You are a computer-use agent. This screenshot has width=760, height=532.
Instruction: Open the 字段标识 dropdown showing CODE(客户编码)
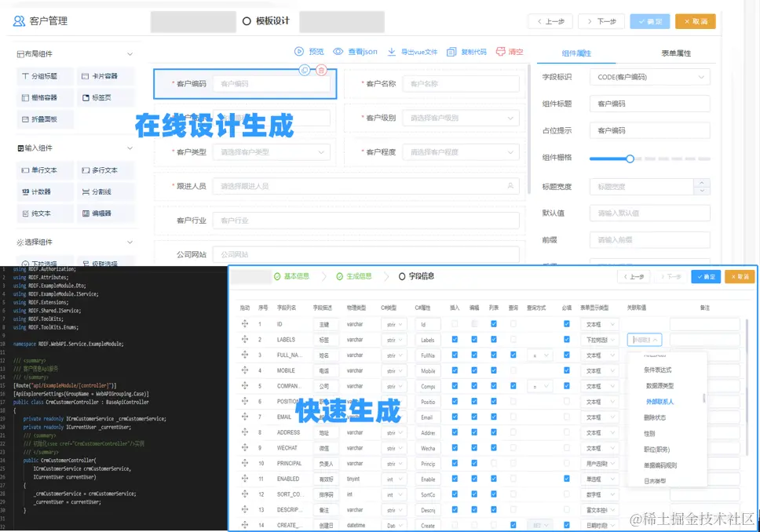point(650,78)
